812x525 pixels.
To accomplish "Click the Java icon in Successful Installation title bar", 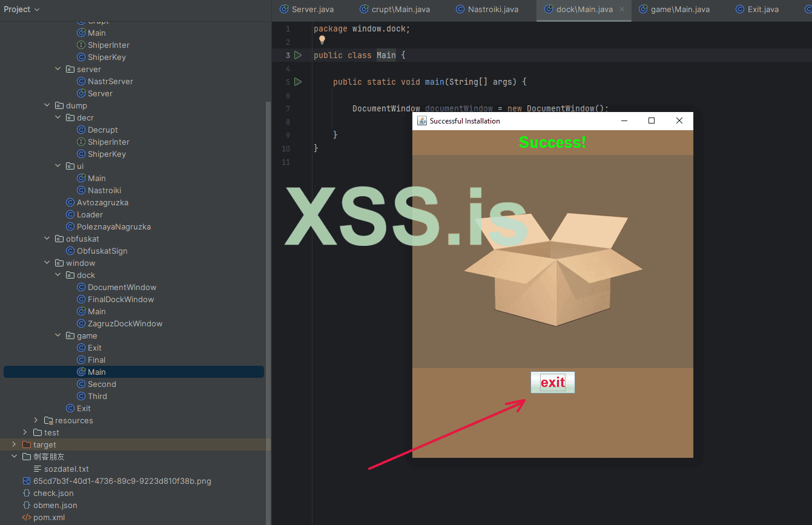I will [x=422, y=121].
